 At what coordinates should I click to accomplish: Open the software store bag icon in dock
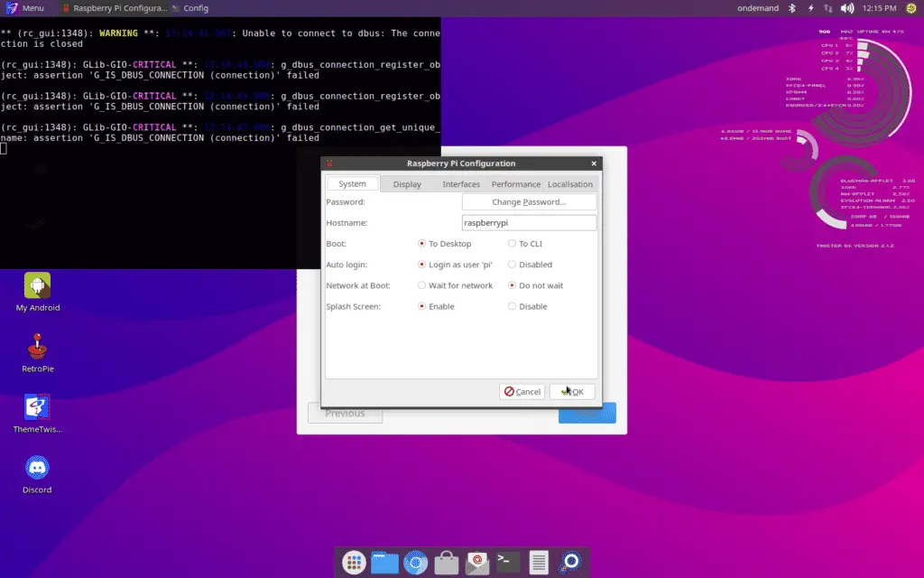[446, 563]
